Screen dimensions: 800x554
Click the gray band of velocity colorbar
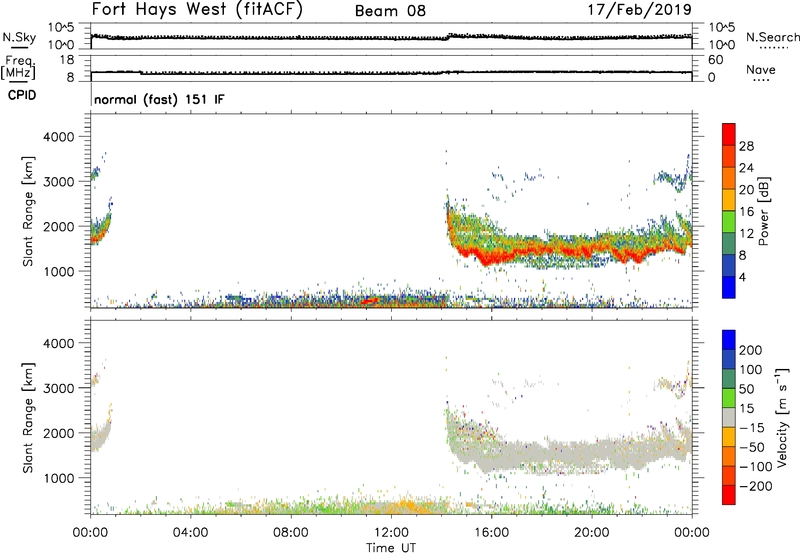[x=729, y=417]
